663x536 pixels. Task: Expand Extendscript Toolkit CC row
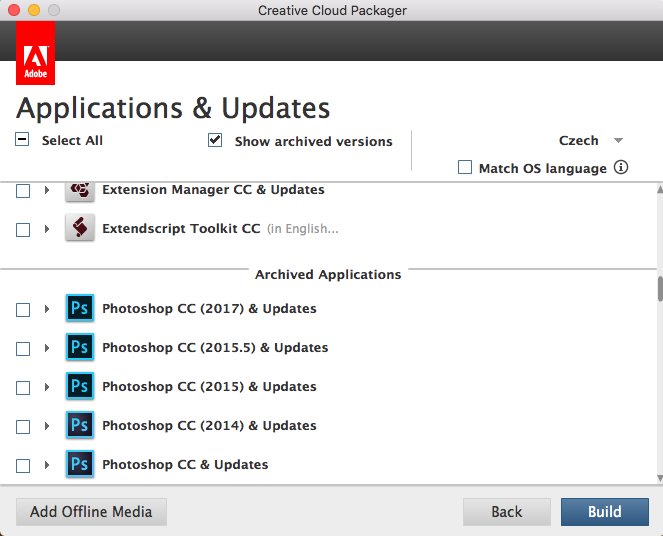47,229
